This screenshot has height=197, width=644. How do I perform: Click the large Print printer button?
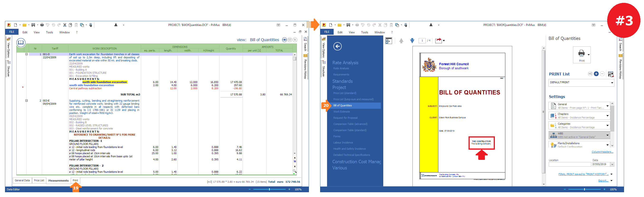tap(582, 55)
